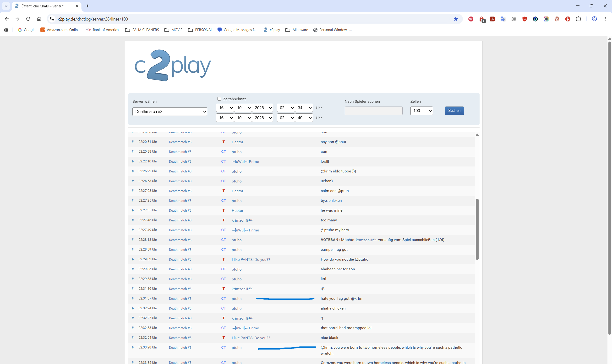Viewport: 612px width, 364px height.
Task: Open -=[uWu]=- Prime player at 02:27:49
Action: tap(245, 230)
